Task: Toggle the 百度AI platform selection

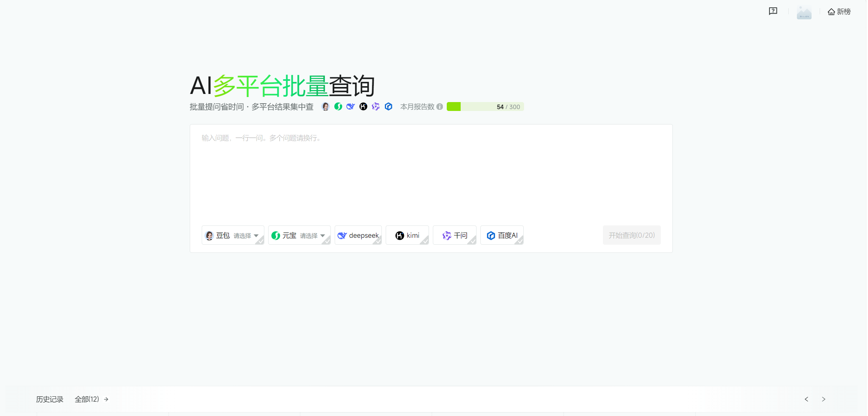Action: (502, 235)
